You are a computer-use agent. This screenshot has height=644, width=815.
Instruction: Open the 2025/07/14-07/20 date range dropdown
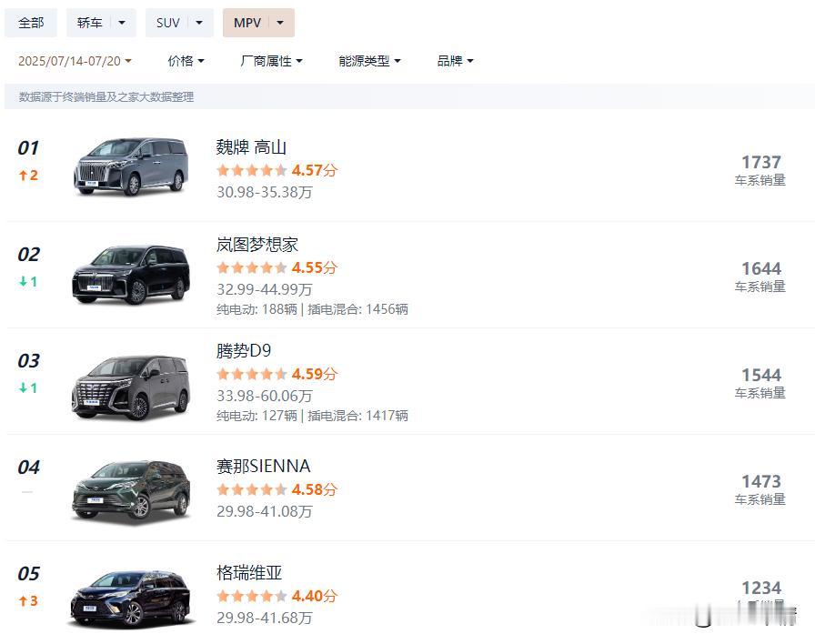tap(75, 61)
